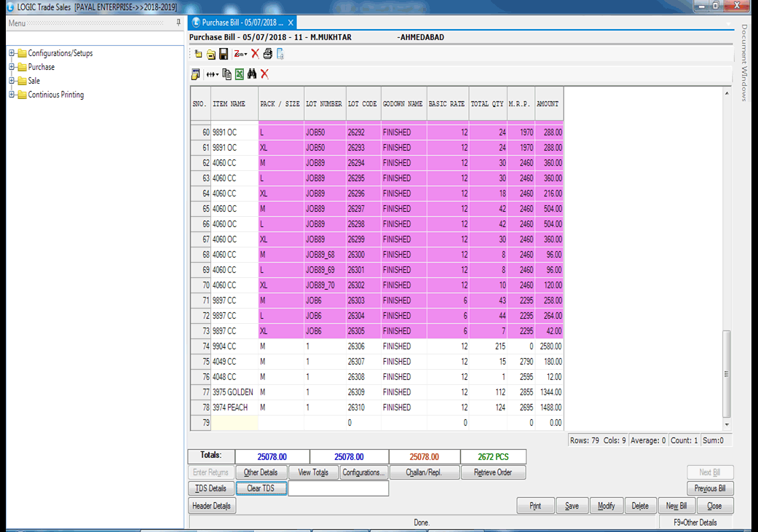The image size is (758, 532).
Task: Select the Sale folder in menu tree
Action: tap(33, 81)
